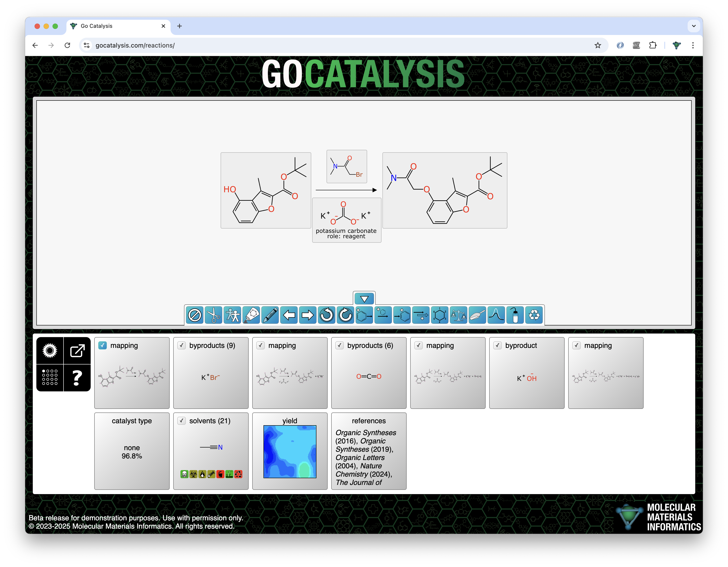Toggle the byproducts (9) checkbox
This screenshot has width=728, height=567.
tap(182, 345)
